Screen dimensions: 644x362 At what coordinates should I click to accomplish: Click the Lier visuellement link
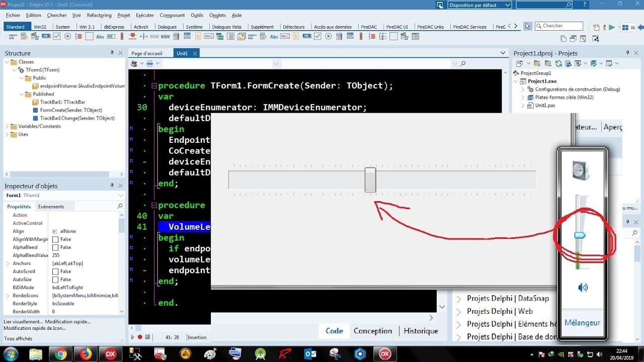[x=23, y=321]
